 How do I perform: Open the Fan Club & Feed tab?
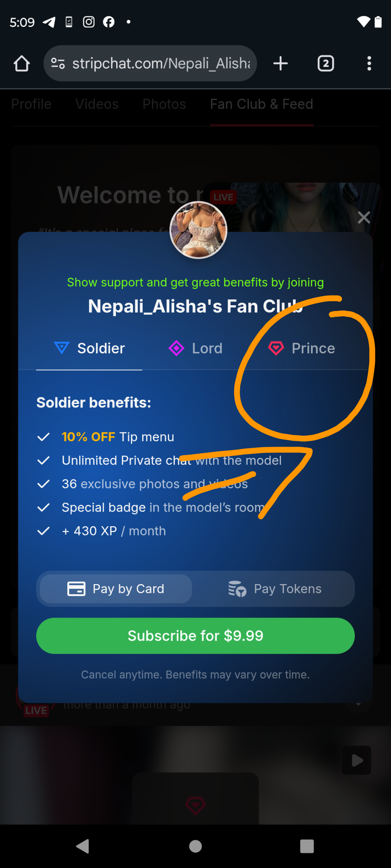point(262,104)
